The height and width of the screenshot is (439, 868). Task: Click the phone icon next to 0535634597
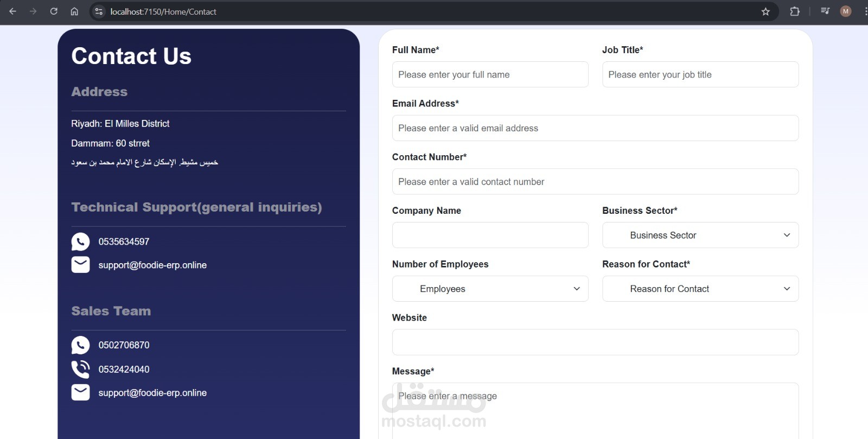(x=80, y=241)
